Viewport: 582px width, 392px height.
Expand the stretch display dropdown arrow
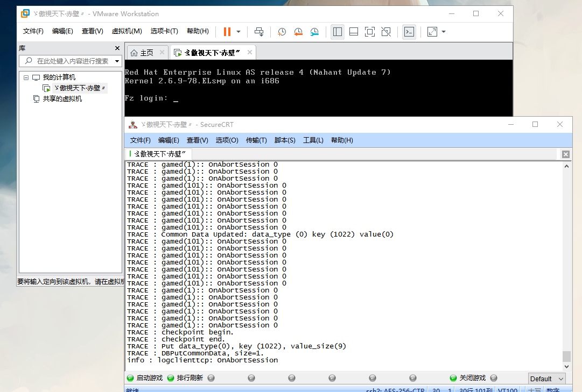444,32
